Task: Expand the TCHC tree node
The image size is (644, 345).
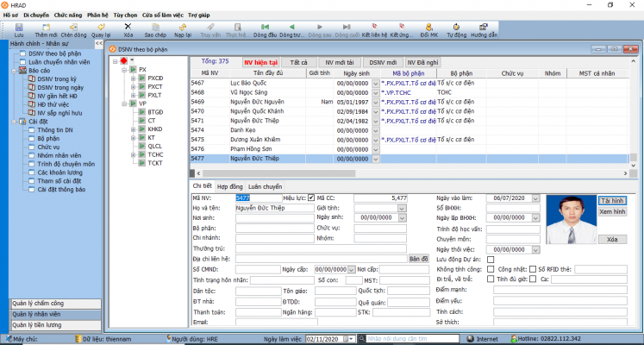Action: tap(133, 155)
